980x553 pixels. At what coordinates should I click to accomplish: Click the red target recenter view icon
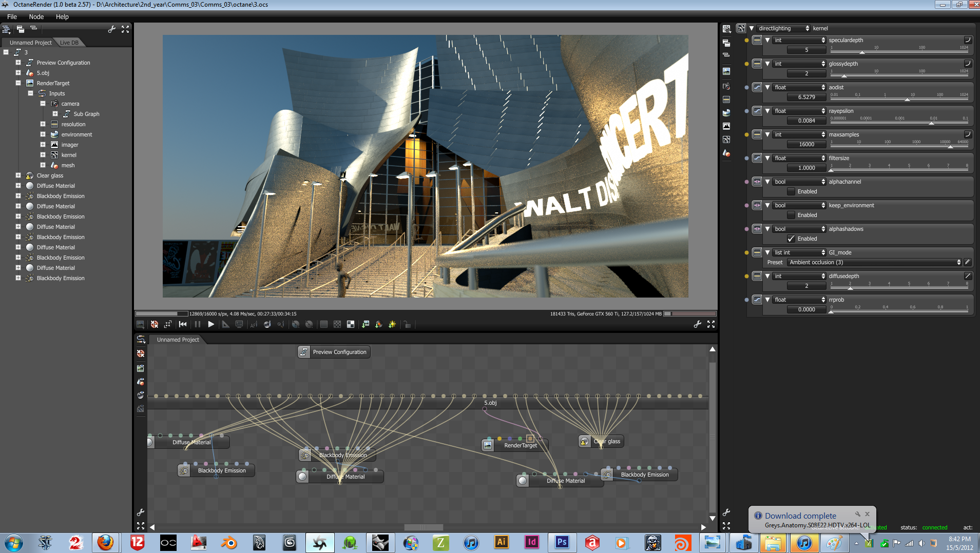(155, 324)
